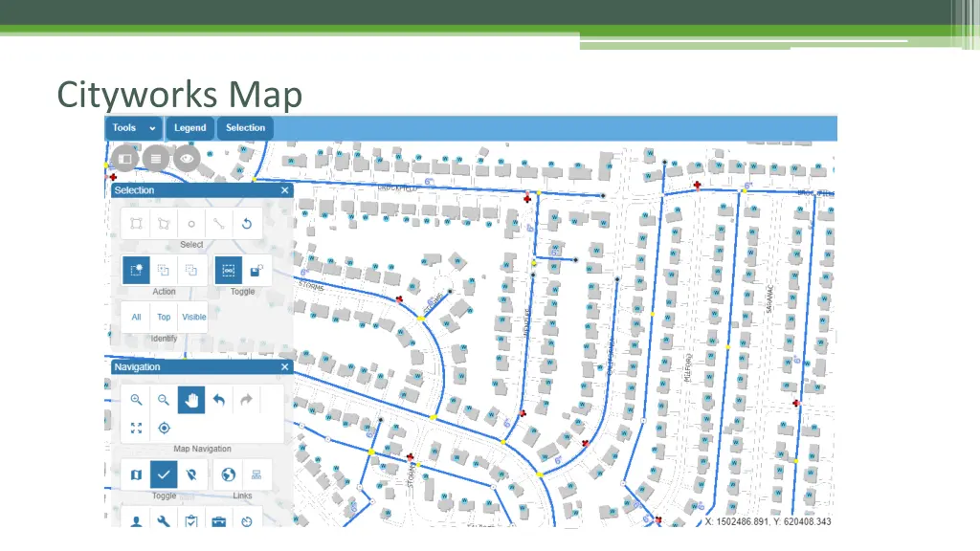Open the Tools dropdown menu
This screenshot has height=551, width=980.
pyautogui.click(x=134, y=127)
